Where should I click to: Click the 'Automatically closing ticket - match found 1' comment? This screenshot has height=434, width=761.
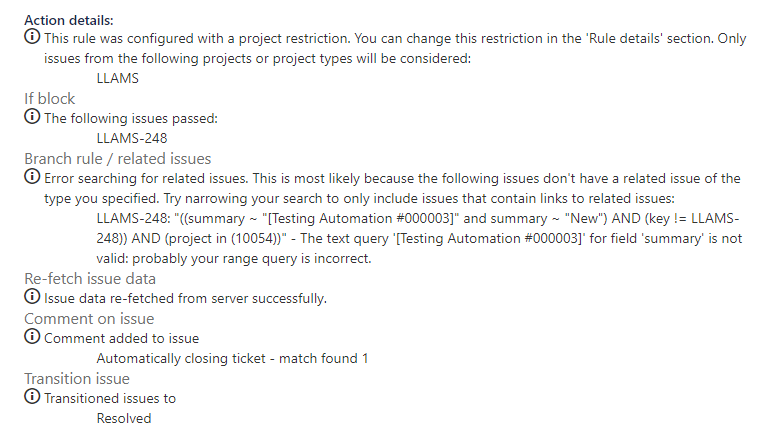tap(232, 358)
